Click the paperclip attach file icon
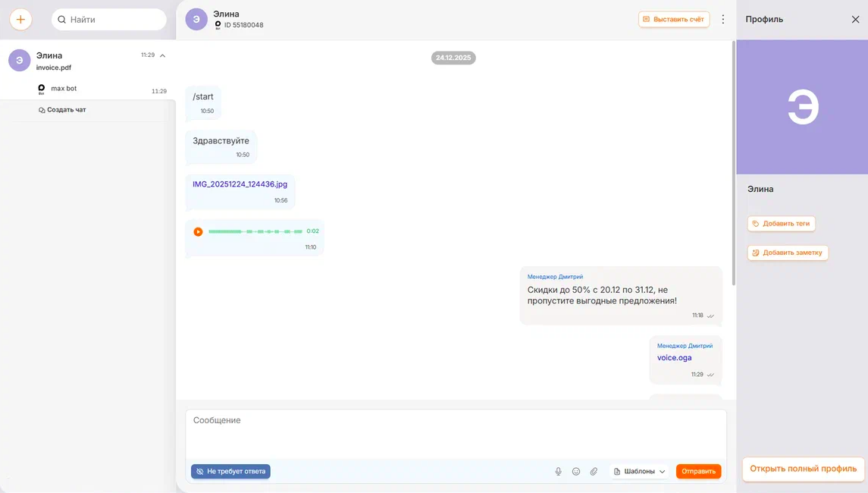The width and height of the screenshot is (868, 493). click(594, 472)
